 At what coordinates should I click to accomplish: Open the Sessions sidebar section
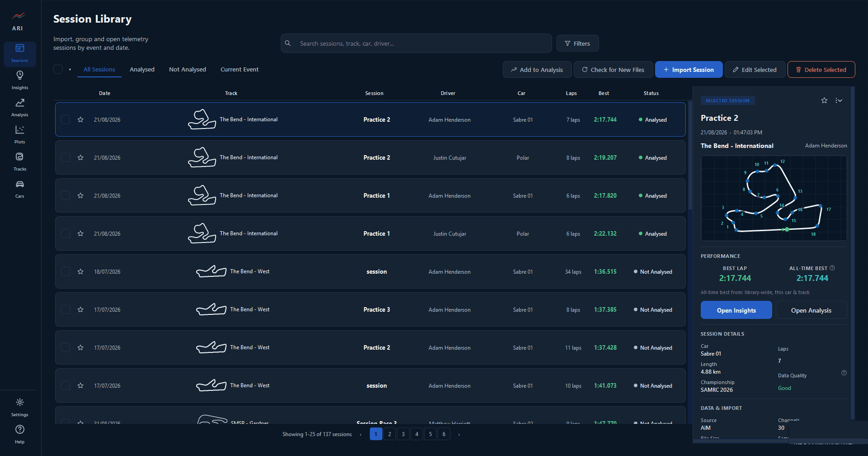20,54
